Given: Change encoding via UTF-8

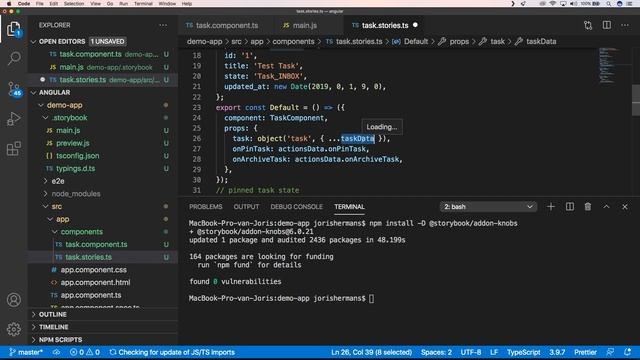Looking at the screenshot, I should (471, 352).
